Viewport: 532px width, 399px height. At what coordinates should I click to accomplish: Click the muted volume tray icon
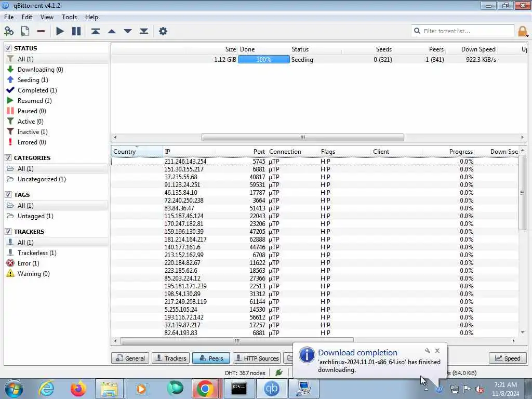tap(480, 389)
